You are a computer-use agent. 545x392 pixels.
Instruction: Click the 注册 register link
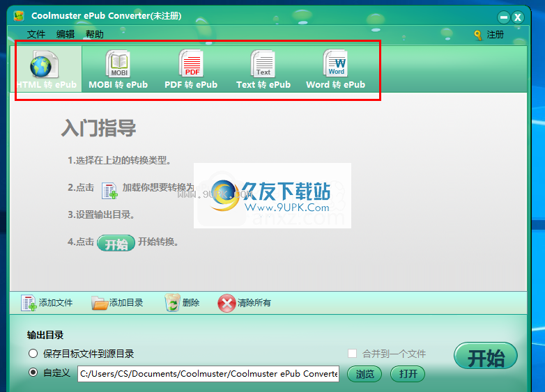click(x=495, y=35)
